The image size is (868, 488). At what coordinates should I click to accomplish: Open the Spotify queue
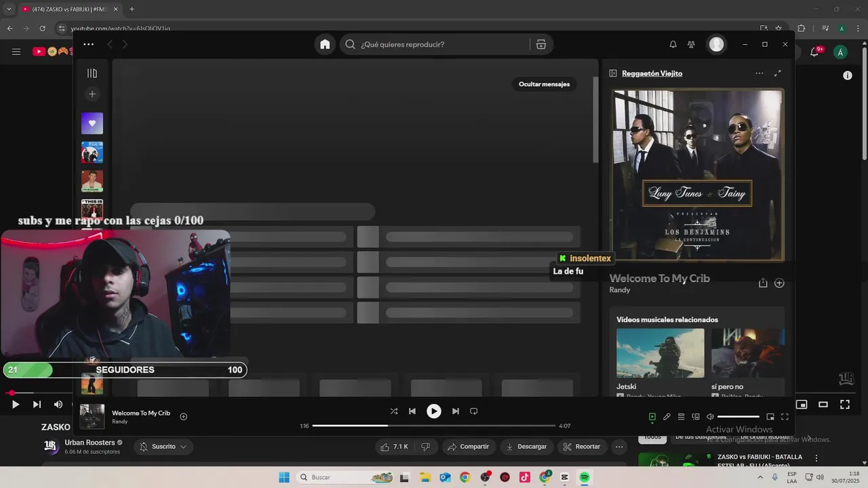[x=682, y=417]
